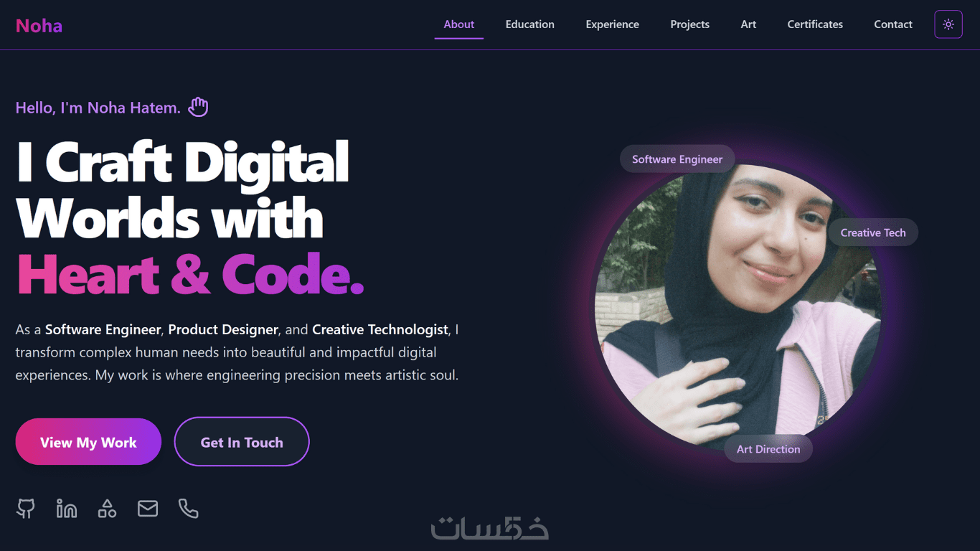980x551 pixels.
Task: Open the Art nav link
Action: 748,24
